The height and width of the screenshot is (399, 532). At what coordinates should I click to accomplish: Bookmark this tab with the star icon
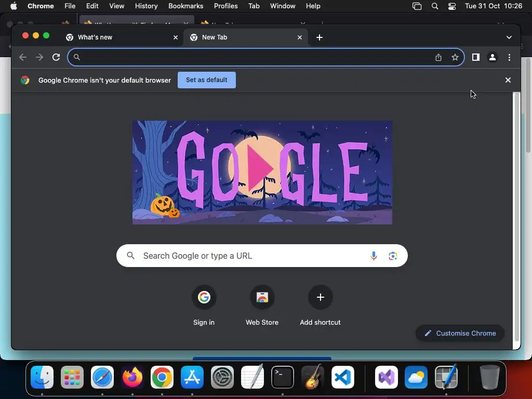pos(455,57)
